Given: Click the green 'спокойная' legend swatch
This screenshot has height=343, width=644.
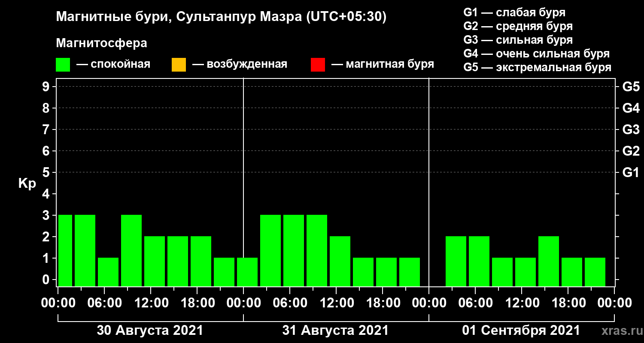Looking at the screenshot, I should pyautogui.click(x=63, y=65).
